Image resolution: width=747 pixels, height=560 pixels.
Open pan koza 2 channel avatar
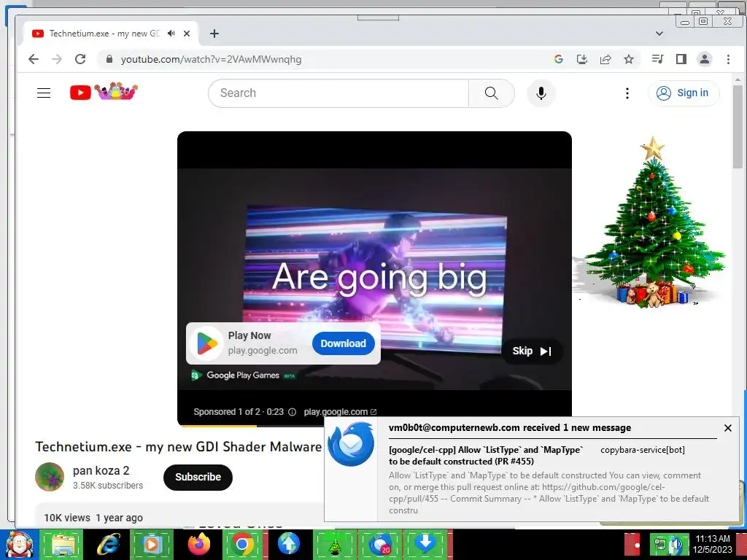click(50, 477)
